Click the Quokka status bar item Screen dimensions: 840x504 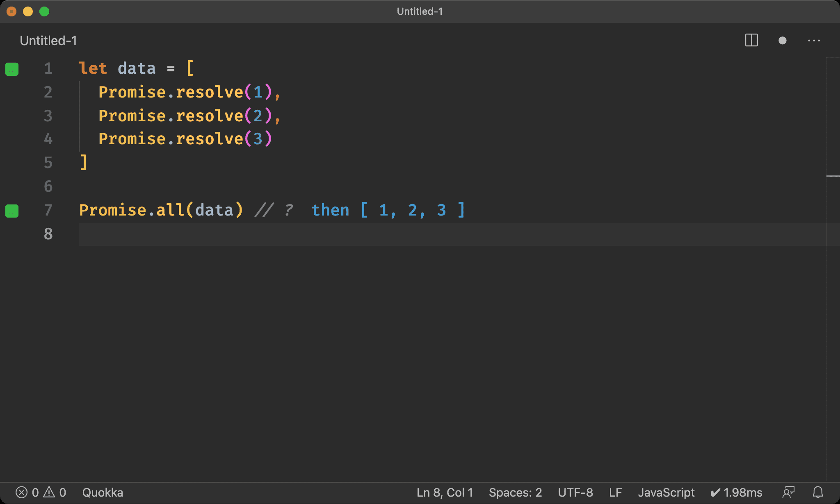click(103, 492)
